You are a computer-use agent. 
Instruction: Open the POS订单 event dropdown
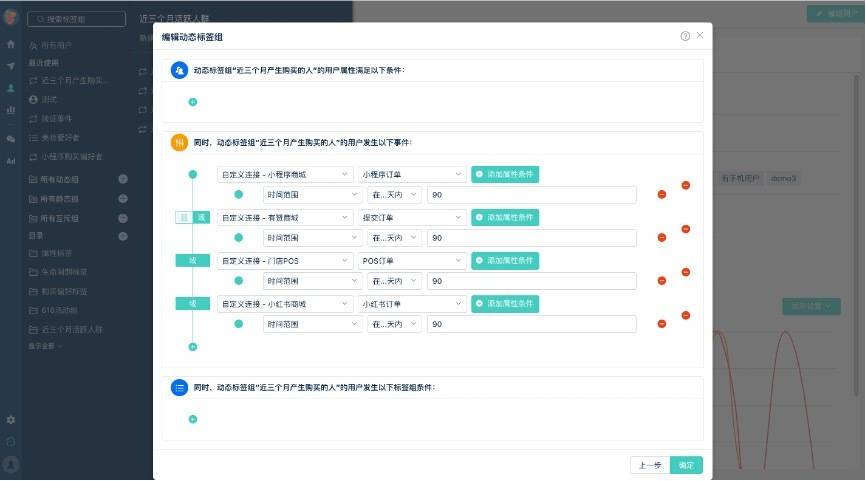(412, 261)
